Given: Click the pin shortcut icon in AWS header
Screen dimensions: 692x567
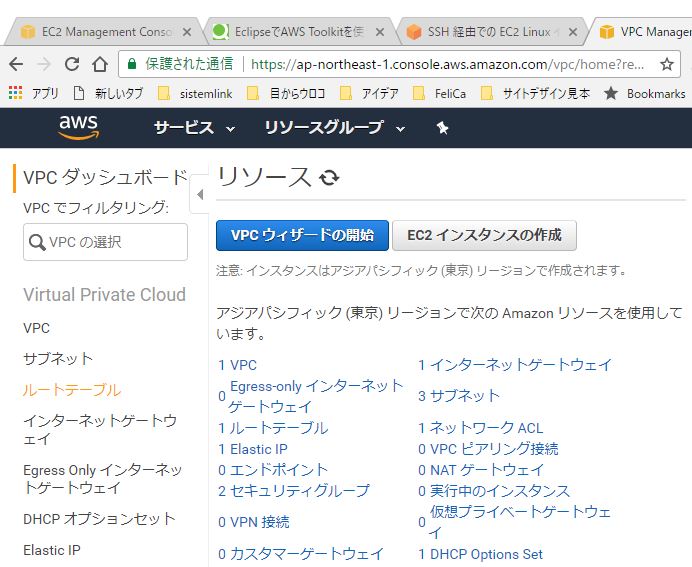Looking at the screenshot, I should pyautogui.click(x=442, y=128).
